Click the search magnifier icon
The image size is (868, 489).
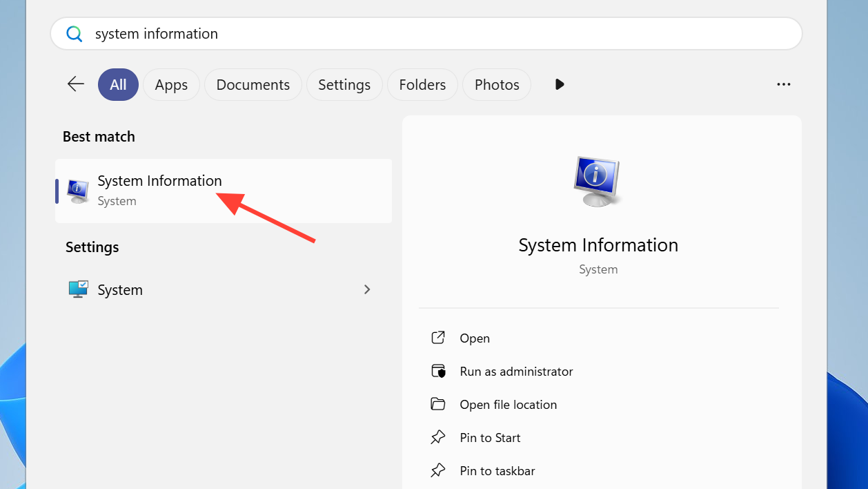point(74,34)
